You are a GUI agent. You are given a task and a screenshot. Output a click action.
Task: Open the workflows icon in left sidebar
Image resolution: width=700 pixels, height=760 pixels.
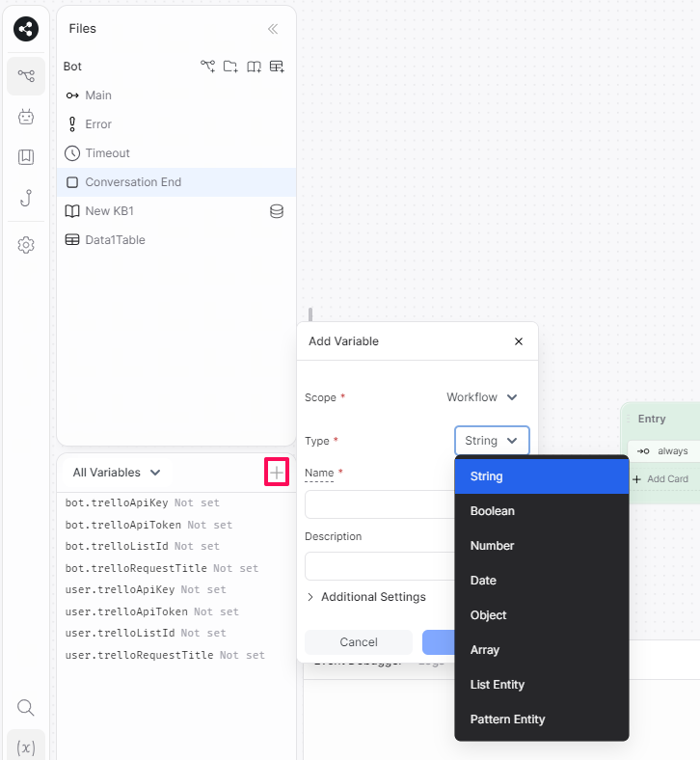click(x=26, y=75)
